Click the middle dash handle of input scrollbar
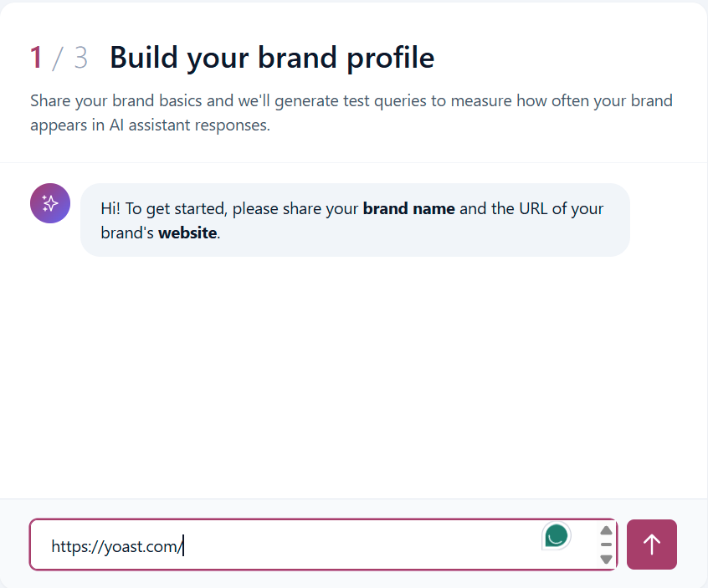Viewport: 708px width, 588px height. [x=606, y=545]
